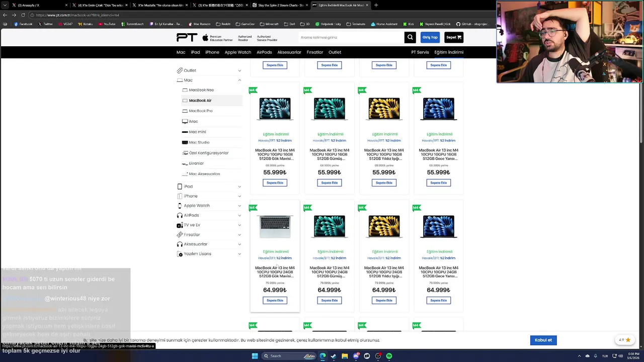Click the Mac mini sidebar icon
644x362 pixels.
pos(185,132)
